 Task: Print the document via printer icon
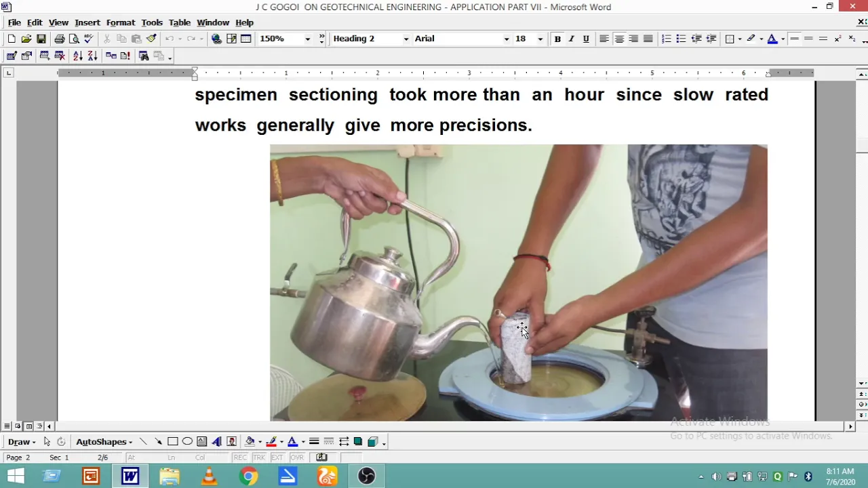[x=60, y=39]
